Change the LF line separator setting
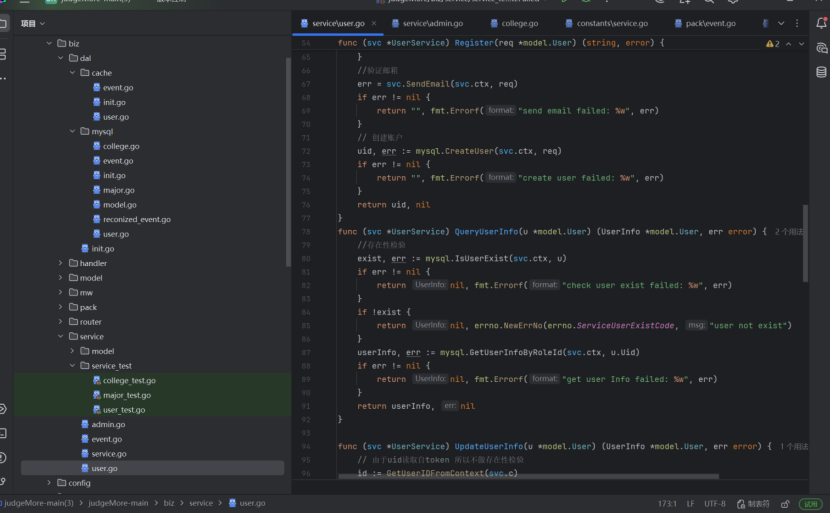The image size is (831, 513). pos(691,503)
